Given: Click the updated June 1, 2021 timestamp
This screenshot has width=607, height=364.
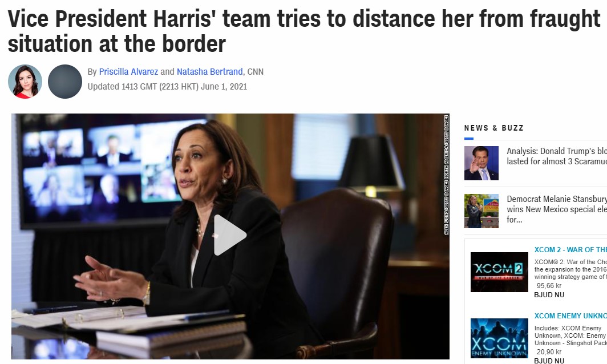Looking at the screenshot, I should (x=167, y=86).
